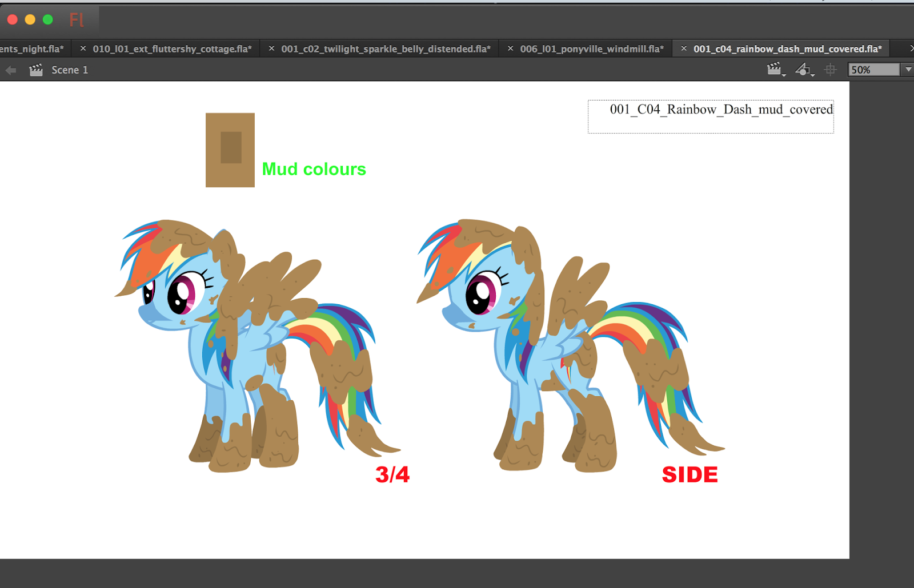Close the twilight_sparkle_belly_distended.fla tab
Viewport: 914px width, 588px height.
click(272, 49)
